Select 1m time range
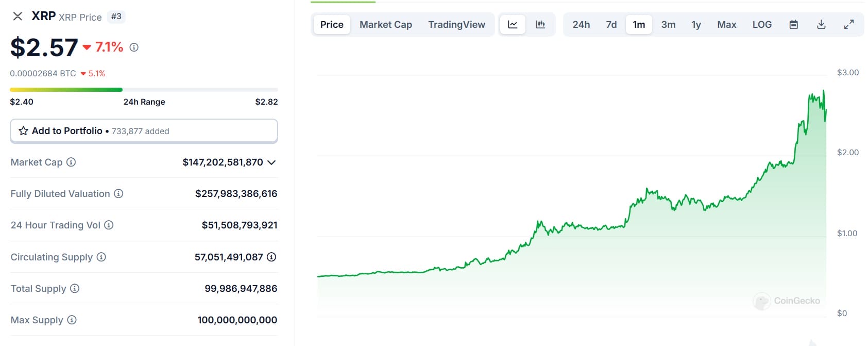The image size is (868, 346). [639, 24]
